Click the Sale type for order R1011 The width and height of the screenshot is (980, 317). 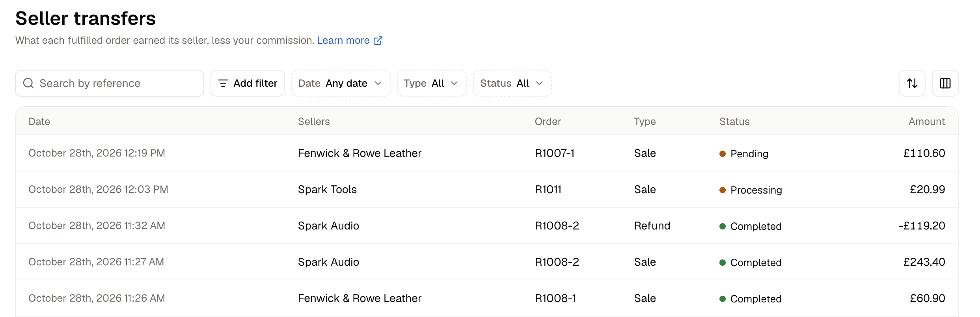pos(645,189)
